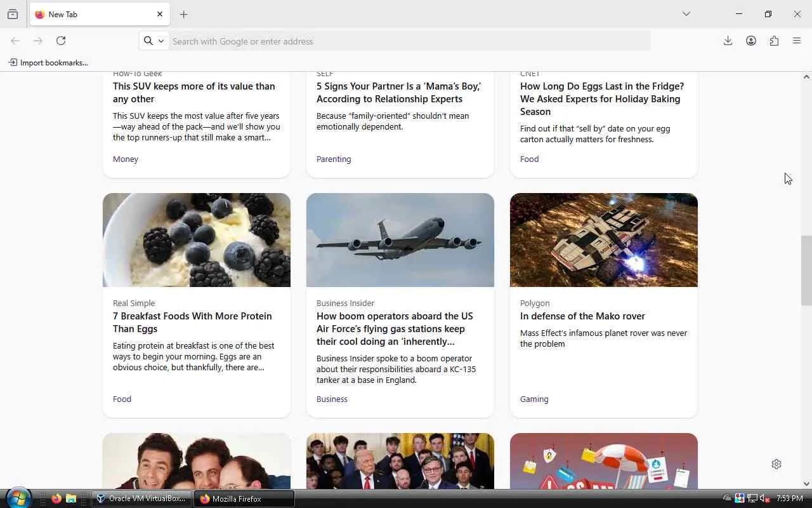The width and height of the screenshot is (812, 508).
Task: Open 'How boom operators aboard the US Air Force' article
Action: [395, 329]
